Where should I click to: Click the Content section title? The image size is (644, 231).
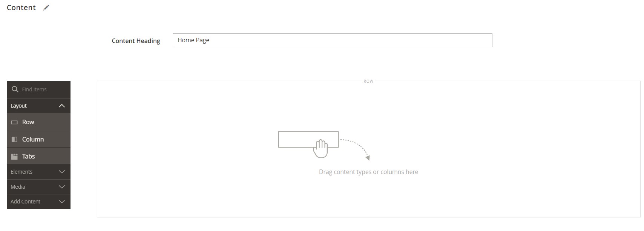[21, 8]
